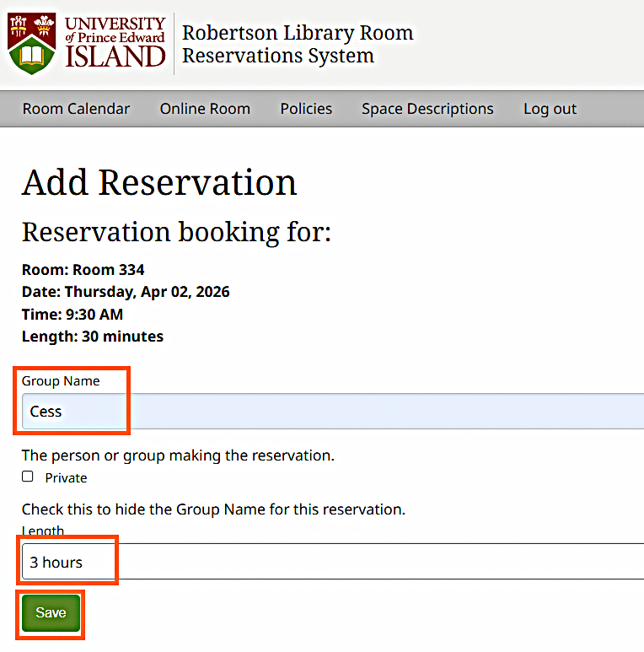The height and width of the screenshot is (652, 644).
Task: Click the Reservation booking for heading
Action: pyautogui.click(x=176, y=232)
